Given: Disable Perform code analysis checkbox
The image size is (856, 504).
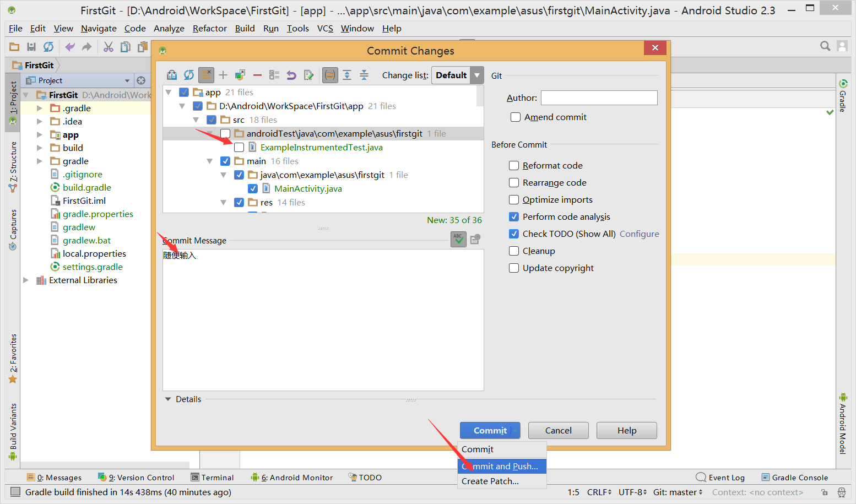Looking at the screenshot, I should (514, 217).
